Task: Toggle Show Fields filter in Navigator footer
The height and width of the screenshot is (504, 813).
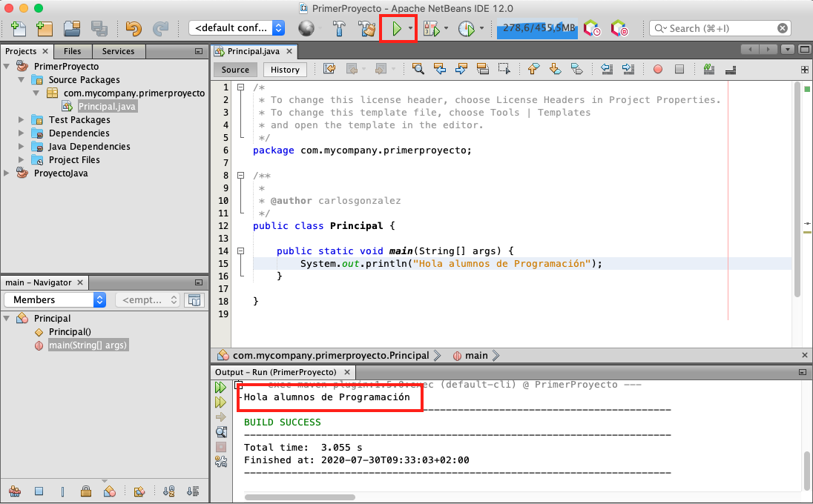Action: [39, 491]
